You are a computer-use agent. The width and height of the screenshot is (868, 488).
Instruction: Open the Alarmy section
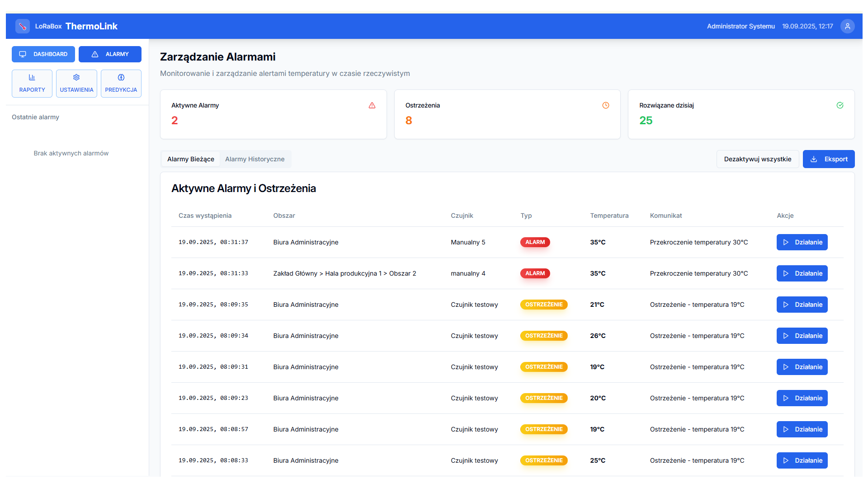point(110,54)
